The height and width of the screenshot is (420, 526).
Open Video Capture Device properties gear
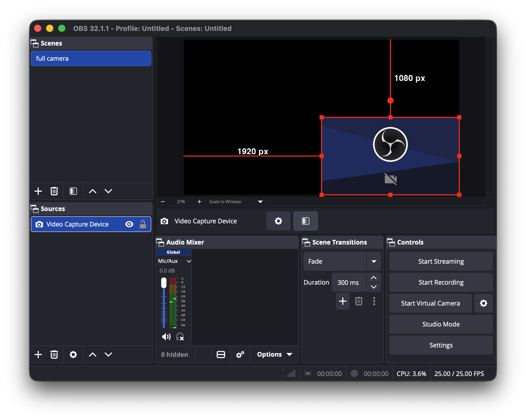coord(278,221)
